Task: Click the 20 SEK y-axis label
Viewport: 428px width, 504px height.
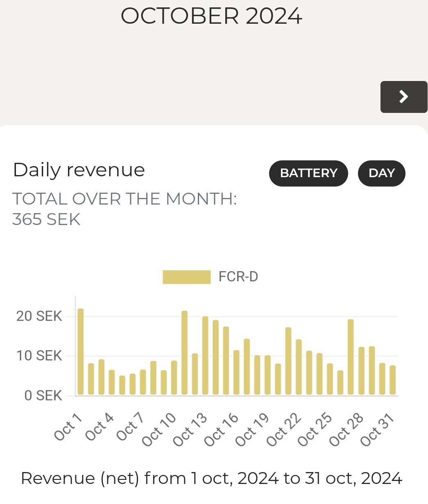Action: pyautogui.click(x=39, y=316)
